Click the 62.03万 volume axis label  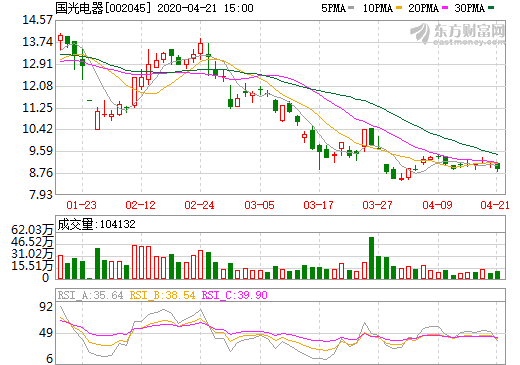(x=32, y=229)
